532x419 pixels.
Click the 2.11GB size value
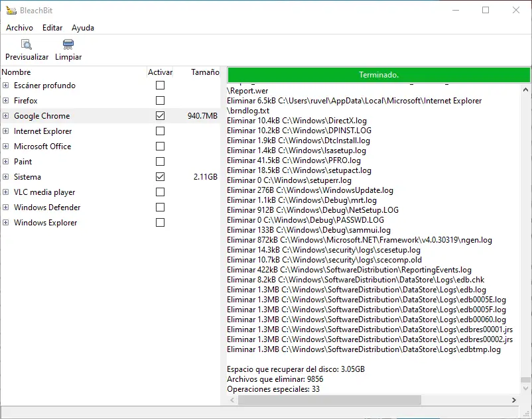point(205,177)
